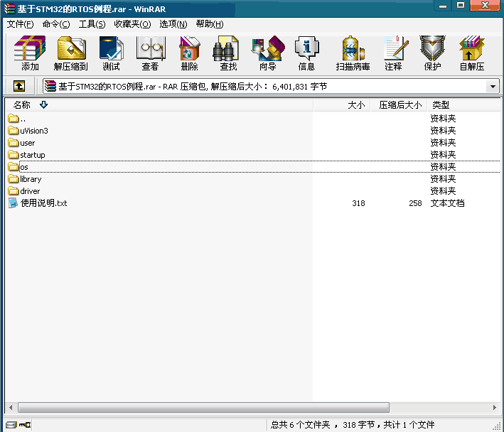504x432 pixels.
Task: Open the Commands (命令) menu
Action: coord(56,24)
